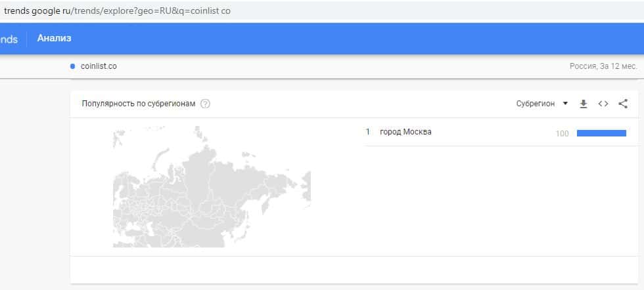Click the 100 value for Москва
644x290 pixels.
tap(562, 134)
